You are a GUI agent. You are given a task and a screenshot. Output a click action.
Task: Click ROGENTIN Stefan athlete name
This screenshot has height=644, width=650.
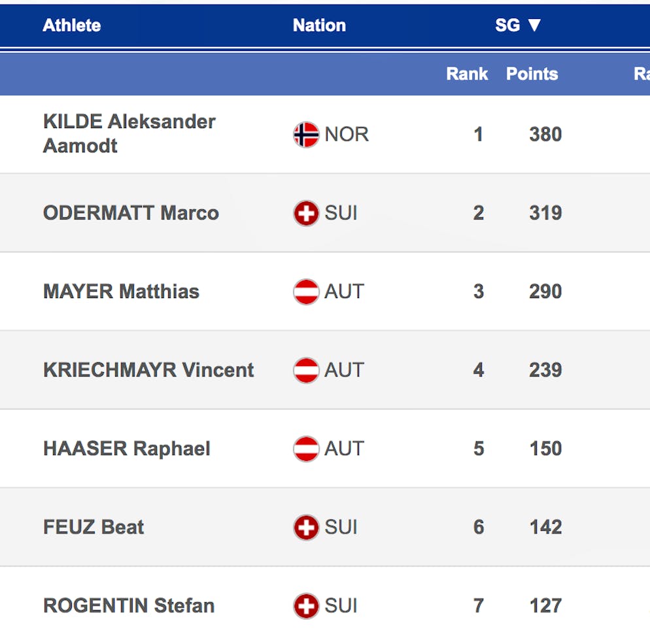click(x=129, y=605)
